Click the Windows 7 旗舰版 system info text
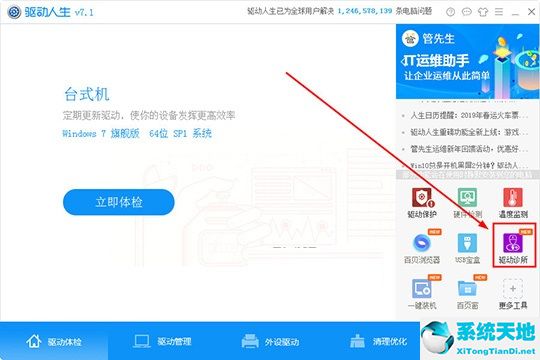 (137, 133)
